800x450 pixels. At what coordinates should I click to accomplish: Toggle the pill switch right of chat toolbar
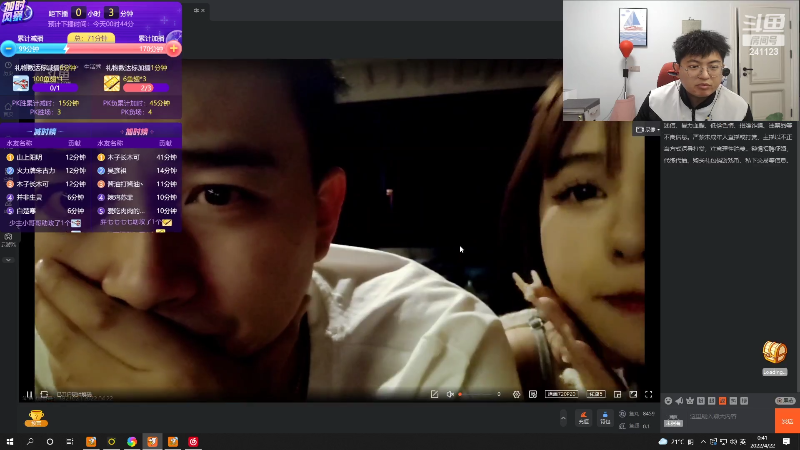point(785,401)
